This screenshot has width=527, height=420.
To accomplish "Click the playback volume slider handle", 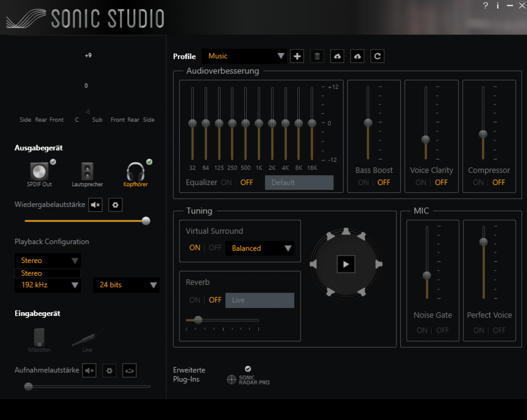I will pos(146,221).
